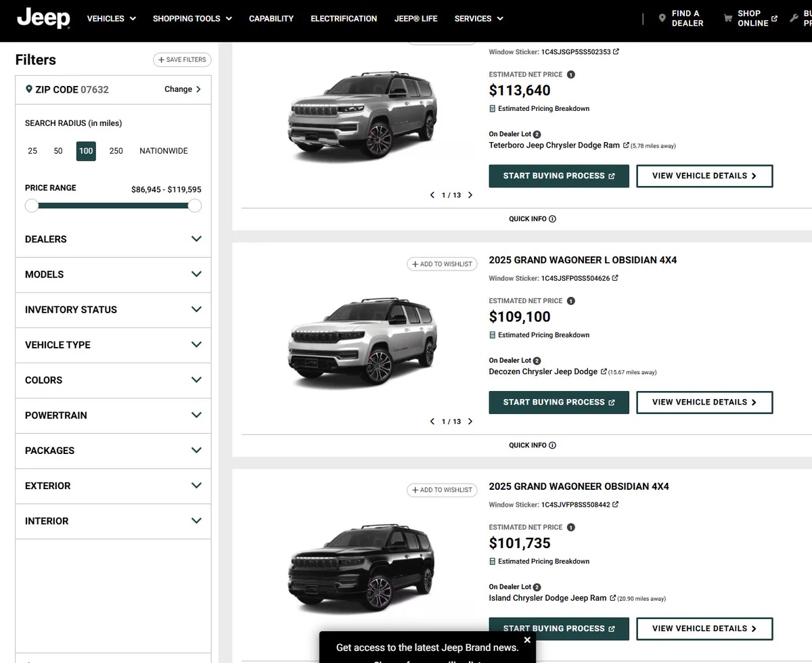Click price info icon for $101,735
The image size is (812, 663).
570,527
